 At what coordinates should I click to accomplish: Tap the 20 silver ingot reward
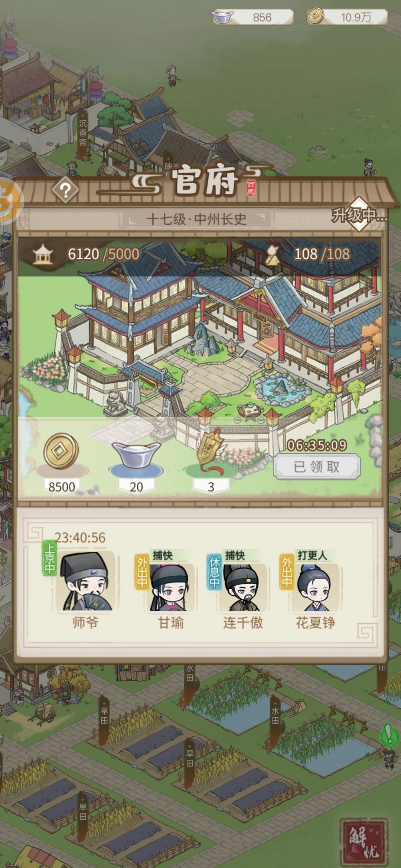[136, 463]
